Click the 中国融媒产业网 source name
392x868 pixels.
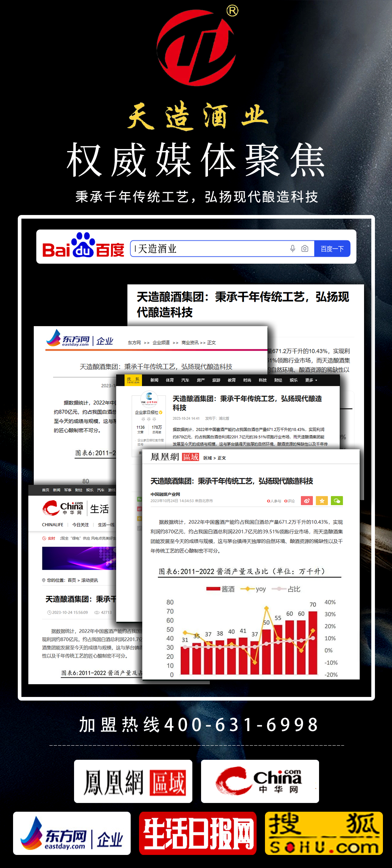click(x=165, y=494)
